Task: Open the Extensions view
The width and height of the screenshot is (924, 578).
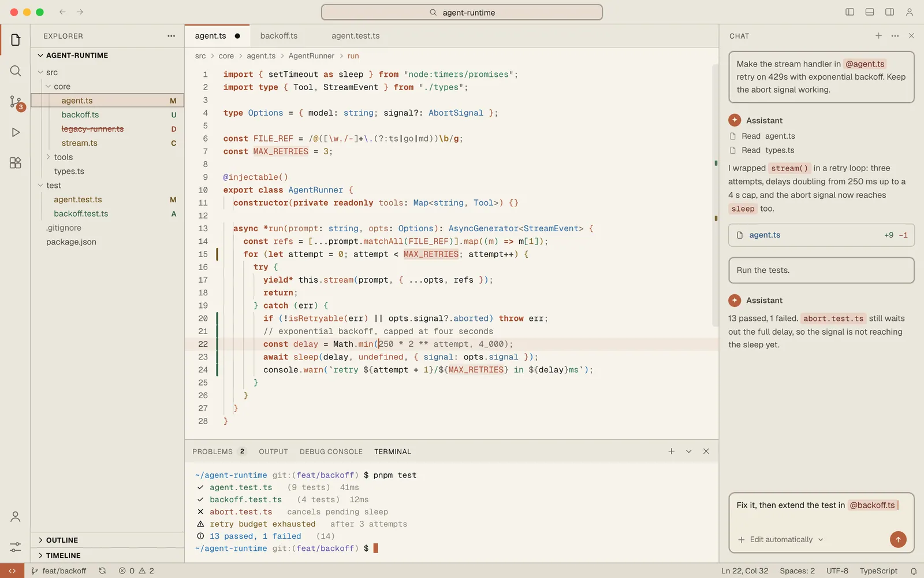Action: point(16,163)
